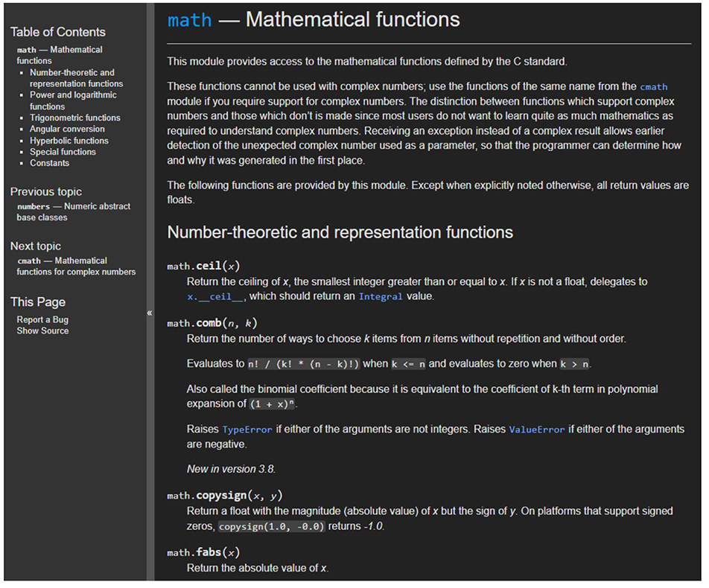709x588 pixels.
Task: Go to next topic cmath for complex numbers
Action: tap(76, 266)
